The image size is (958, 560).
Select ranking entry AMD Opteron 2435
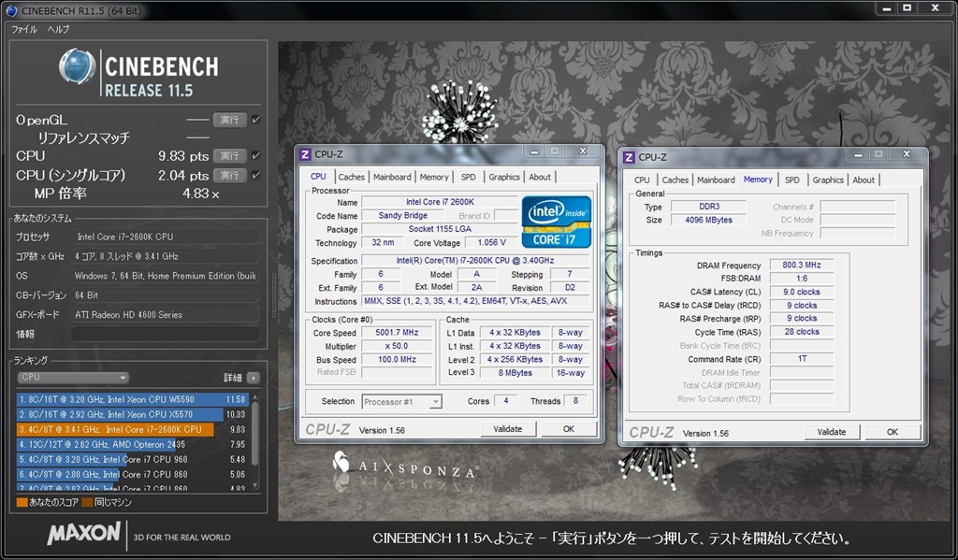point(133,445)
